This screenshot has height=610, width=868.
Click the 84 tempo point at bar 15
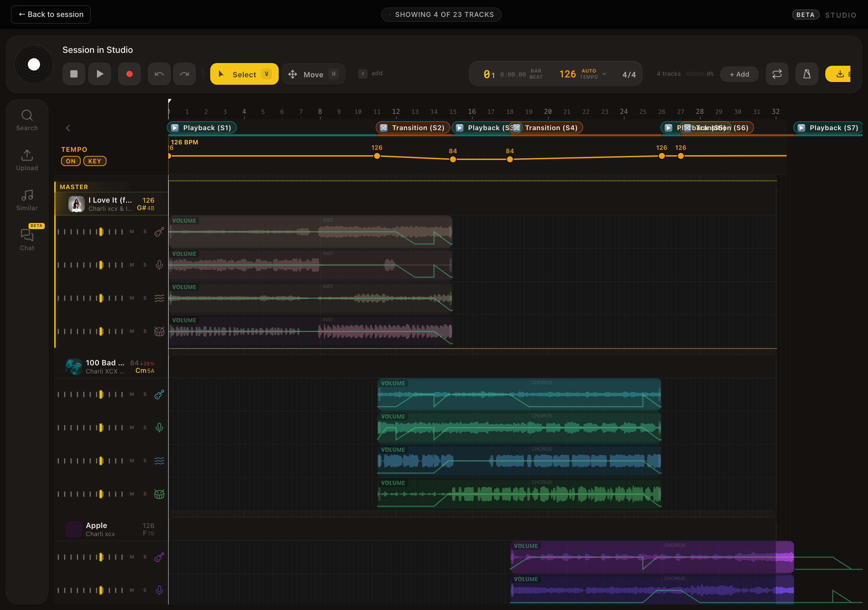[x=453, y=160]
